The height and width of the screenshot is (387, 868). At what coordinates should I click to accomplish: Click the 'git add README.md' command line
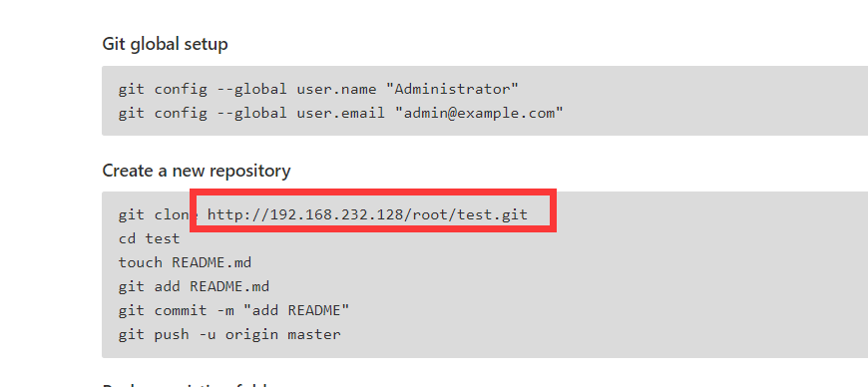click(194, 286)
